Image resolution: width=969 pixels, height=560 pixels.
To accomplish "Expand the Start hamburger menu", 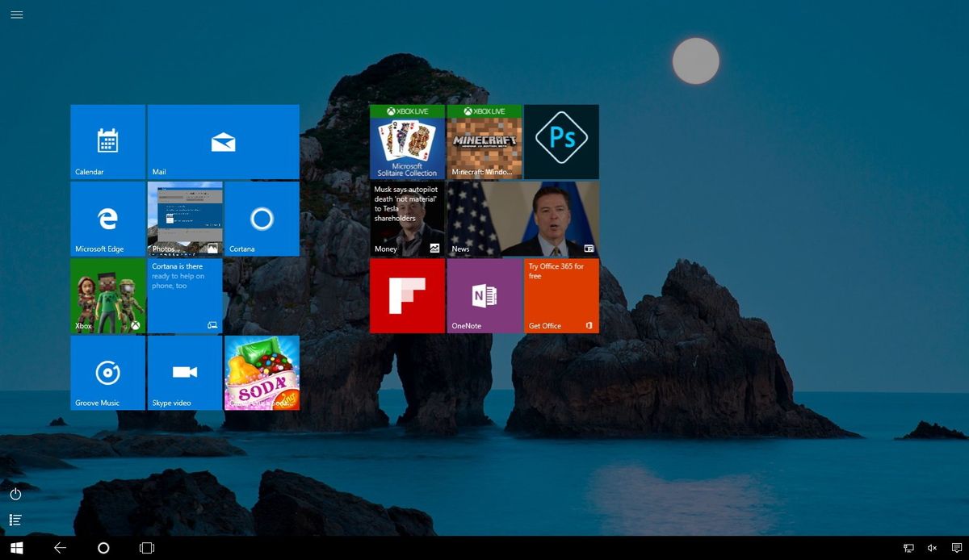I will click(x=16, y=15).
